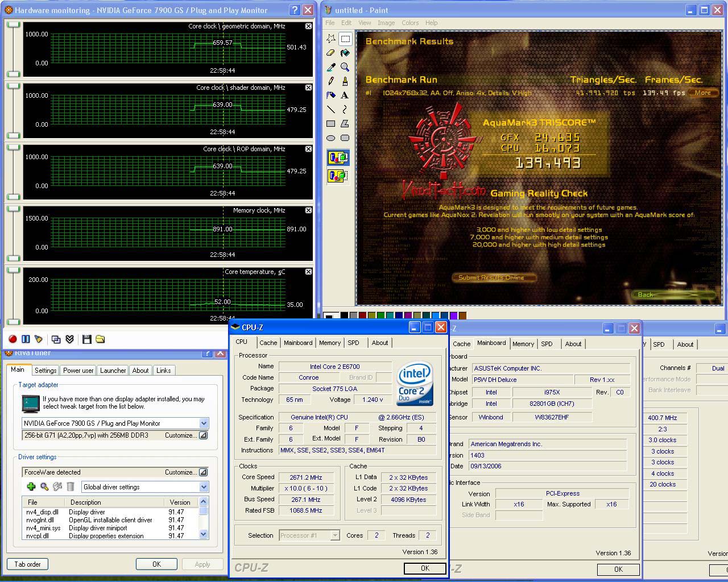Select the Text tool in Paint
The width and height of the screenshot is (728, 582).
[x=345, y=95]
